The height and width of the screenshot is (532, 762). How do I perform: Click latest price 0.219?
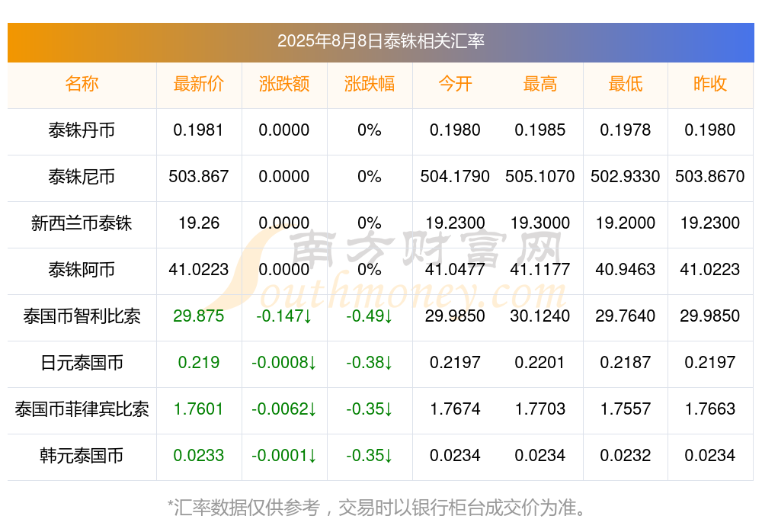(x=199, y=363)
